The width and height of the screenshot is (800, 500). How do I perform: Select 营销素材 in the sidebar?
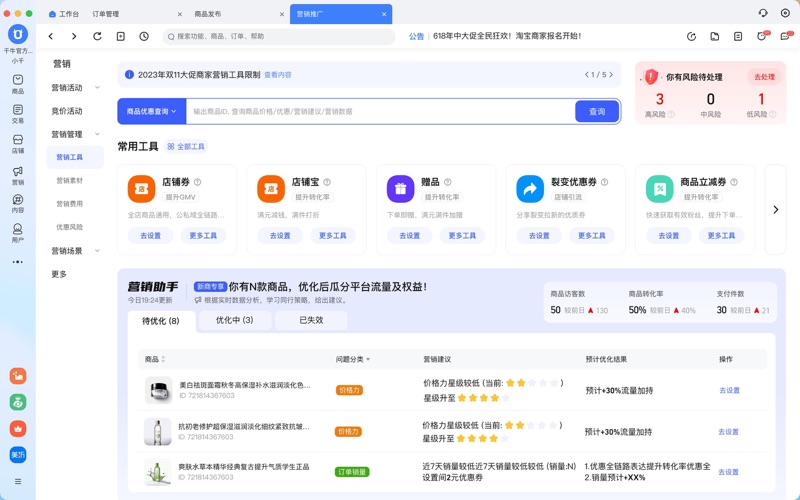click(70, 181)
